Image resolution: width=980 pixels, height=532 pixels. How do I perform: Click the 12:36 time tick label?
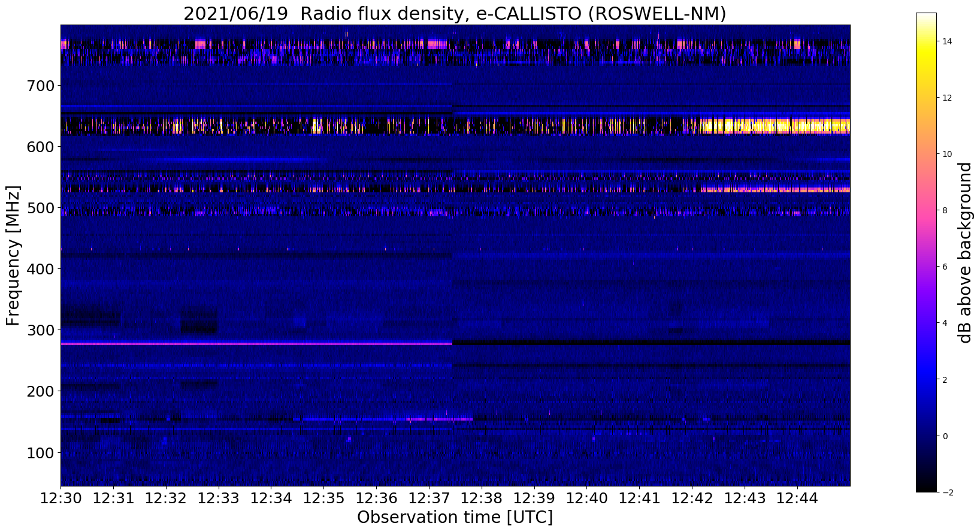click(376, 498)
